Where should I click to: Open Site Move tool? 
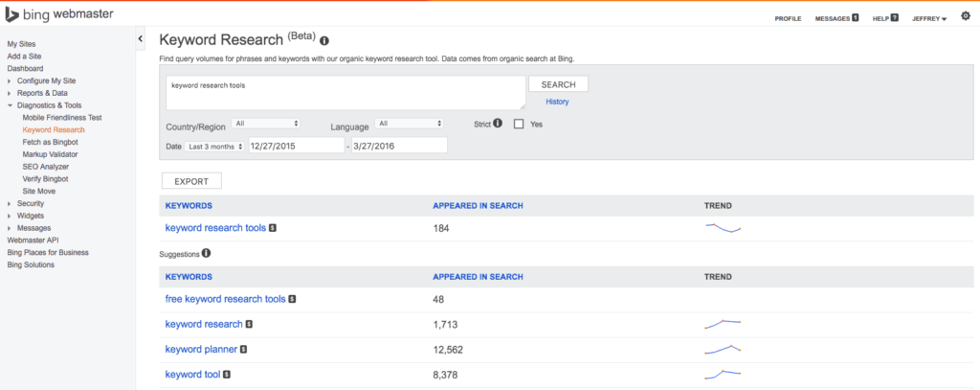38,191
